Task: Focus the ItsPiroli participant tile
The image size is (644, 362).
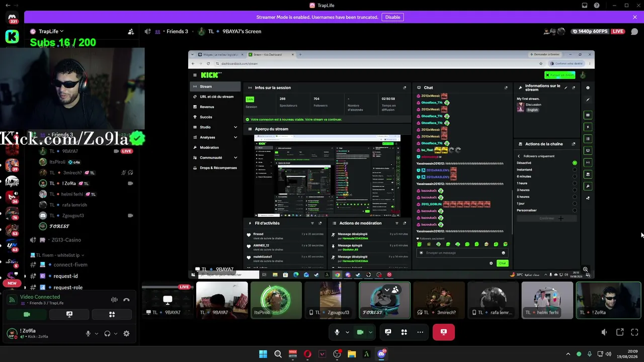Action: point(276,300)
